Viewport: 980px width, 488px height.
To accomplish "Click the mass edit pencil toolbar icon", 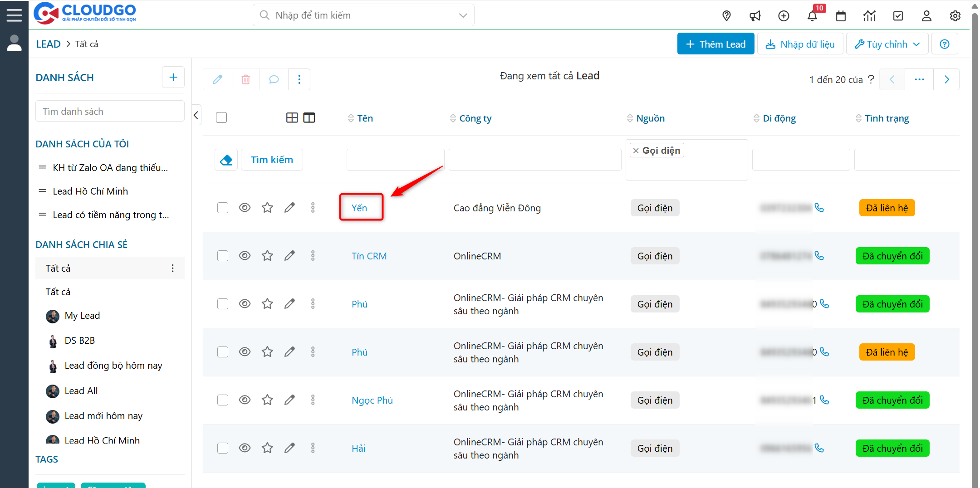I will click(217, 79).
